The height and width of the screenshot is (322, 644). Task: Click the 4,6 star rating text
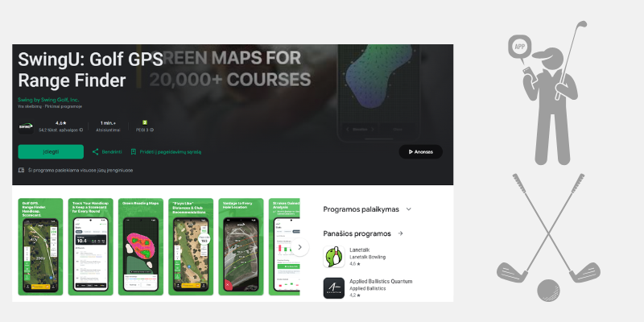click(61, 123)
